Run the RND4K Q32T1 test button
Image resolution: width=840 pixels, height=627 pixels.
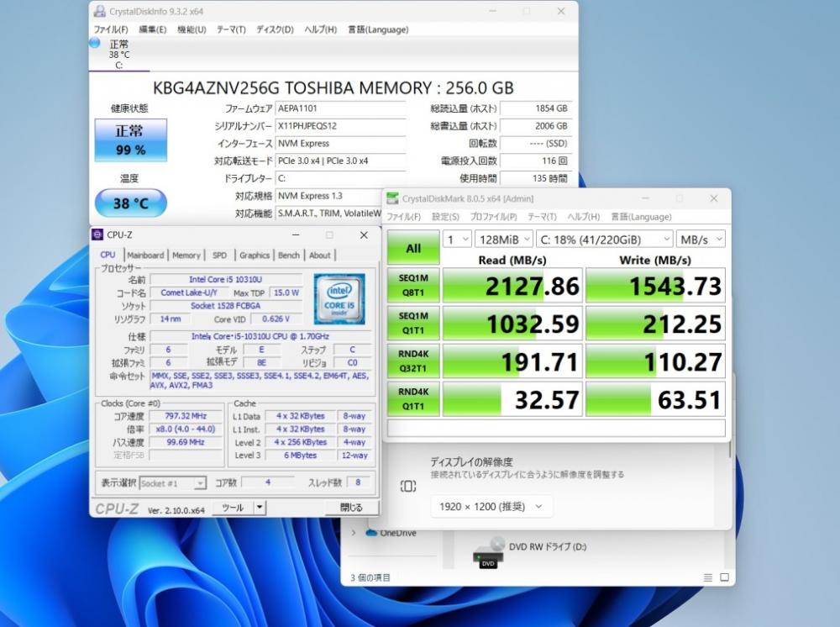413,361
